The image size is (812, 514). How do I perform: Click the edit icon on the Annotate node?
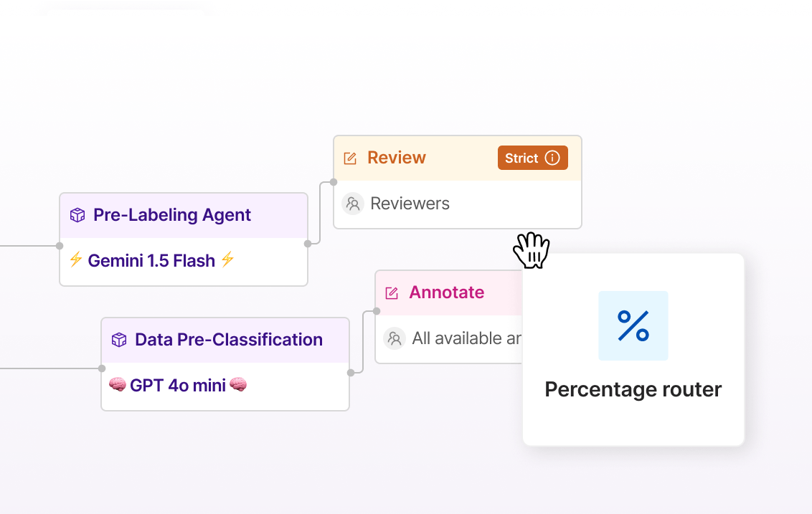(392, 292)
